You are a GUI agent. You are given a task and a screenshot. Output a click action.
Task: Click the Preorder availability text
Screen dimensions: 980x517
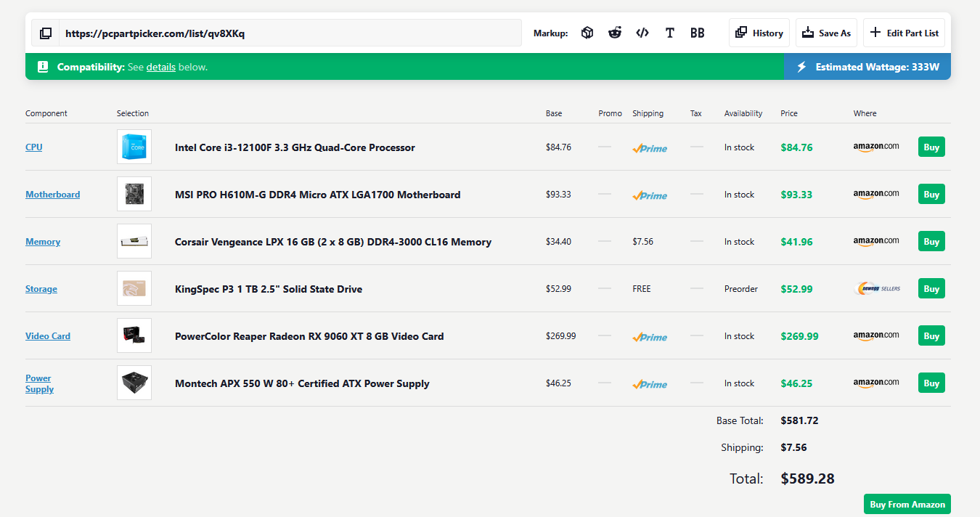[x=740, y=289]
